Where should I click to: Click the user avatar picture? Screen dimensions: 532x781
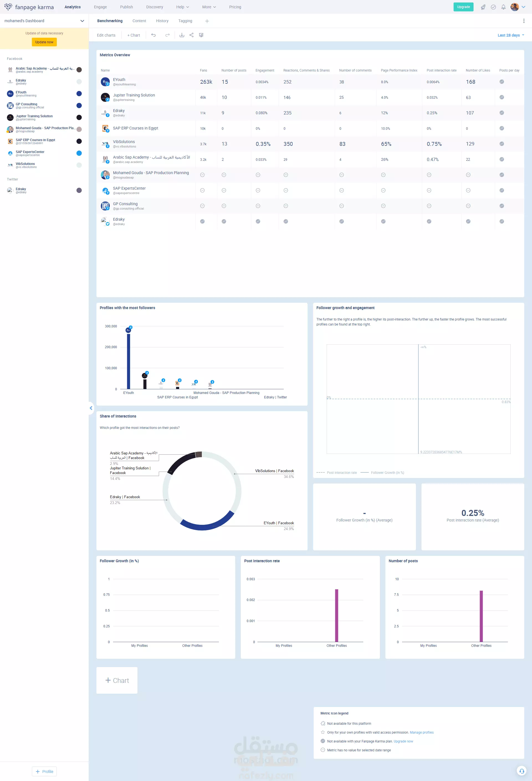(x=514, y=7)
